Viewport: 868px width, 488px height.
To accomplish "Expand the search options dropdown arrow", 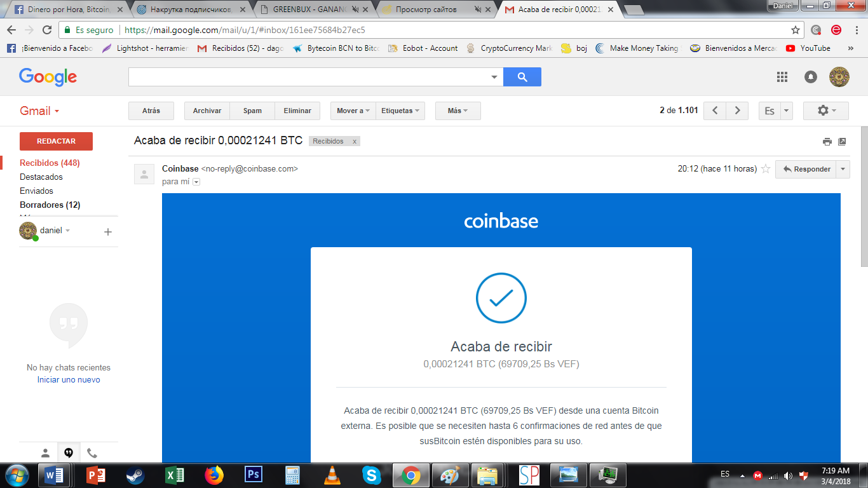I will [494, 78].
